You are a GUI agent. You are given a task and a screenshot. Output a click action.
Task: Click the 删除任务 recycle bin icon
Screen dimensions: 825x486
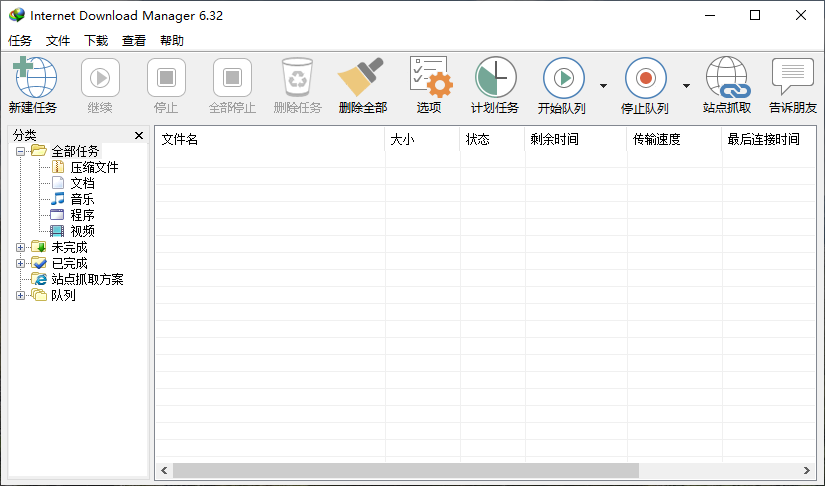point(298,78)
